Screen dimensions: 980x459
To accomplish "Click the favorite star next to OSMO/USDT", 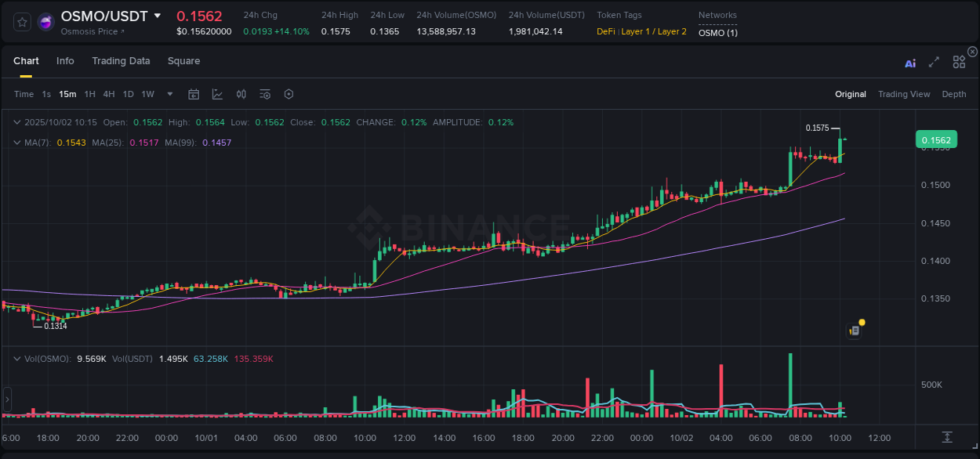I will (21, 21).
